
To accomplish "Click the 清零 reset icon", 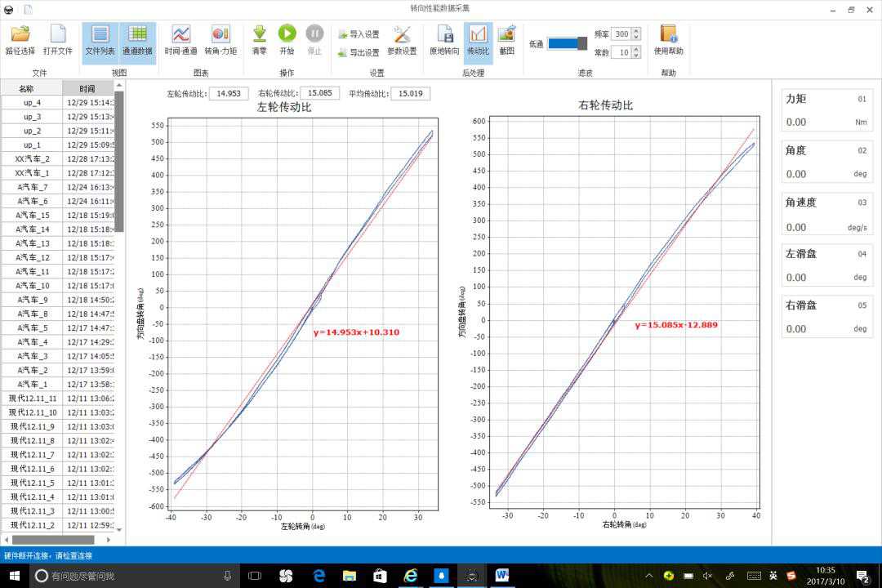I will point(260,34).
